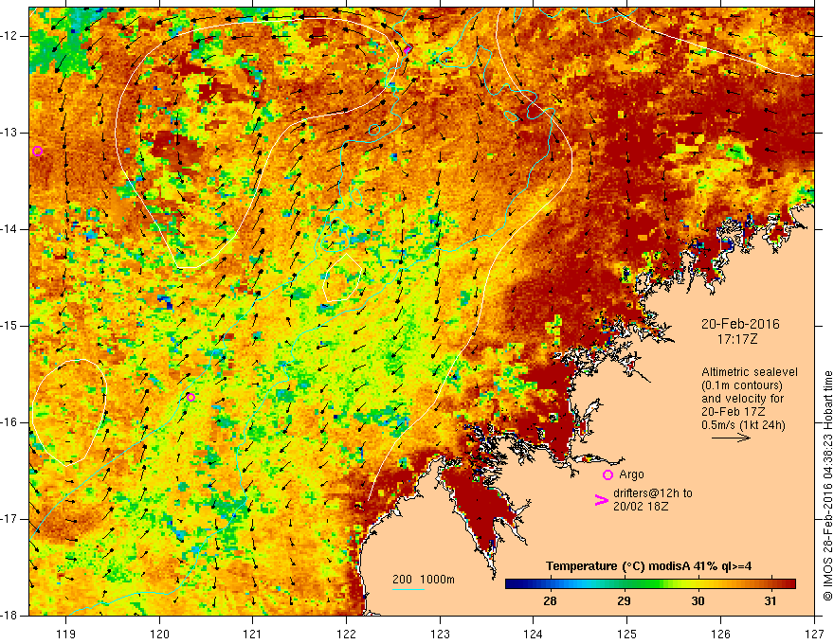Click latitude axis label -13

[x=9, y=133]
